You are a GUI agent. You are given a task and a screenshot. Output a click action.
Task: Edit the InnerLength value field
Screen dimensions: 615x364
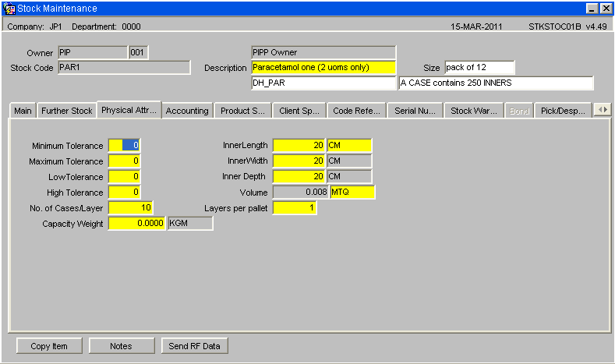click(299, 145)
